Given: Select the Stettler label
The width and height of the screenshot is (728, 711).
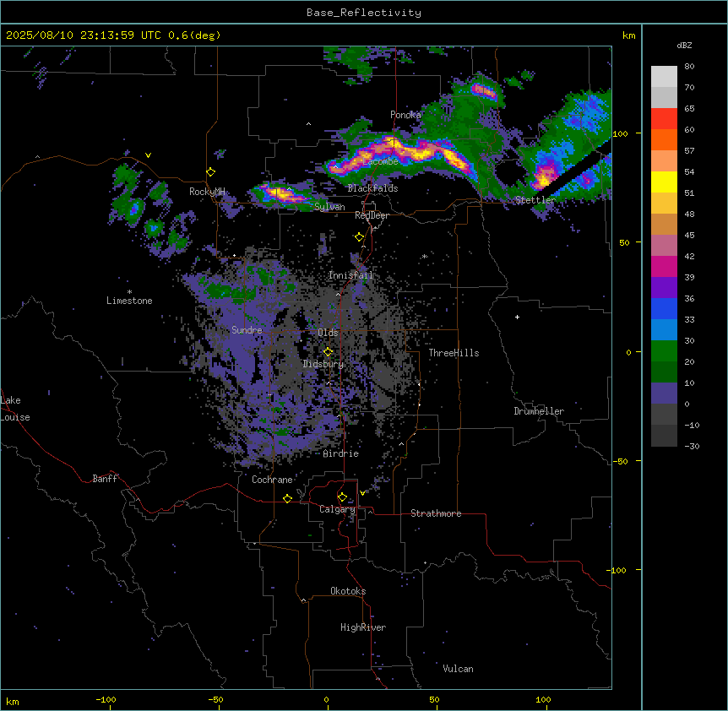Looking at the screenshot, I should click(x=535, y=200).
